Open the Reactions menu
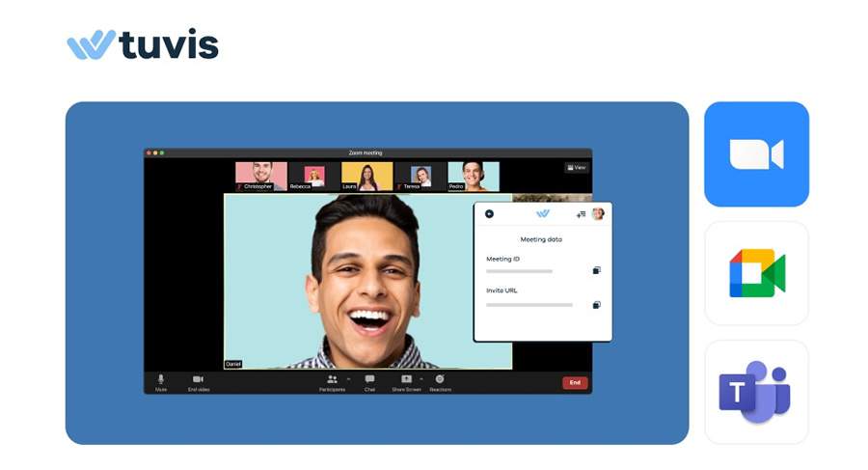868x470 pixels. 440,382
